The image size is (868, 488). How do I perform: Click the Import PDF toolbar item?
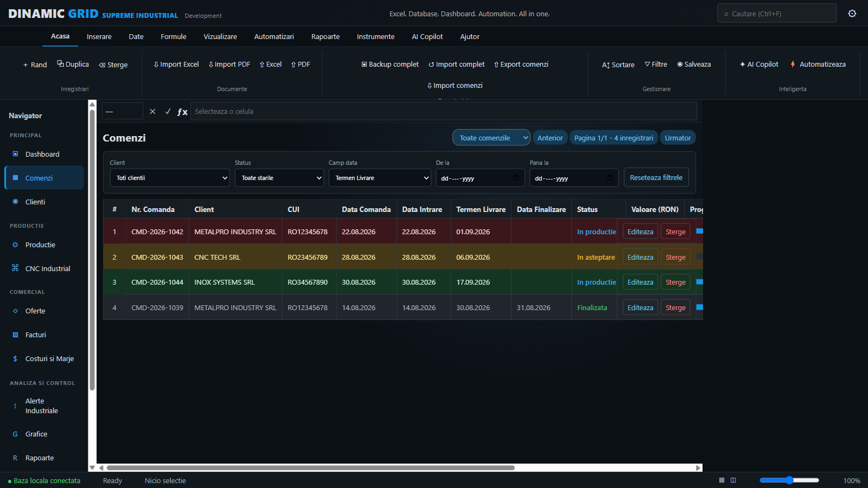pos(229,65)
